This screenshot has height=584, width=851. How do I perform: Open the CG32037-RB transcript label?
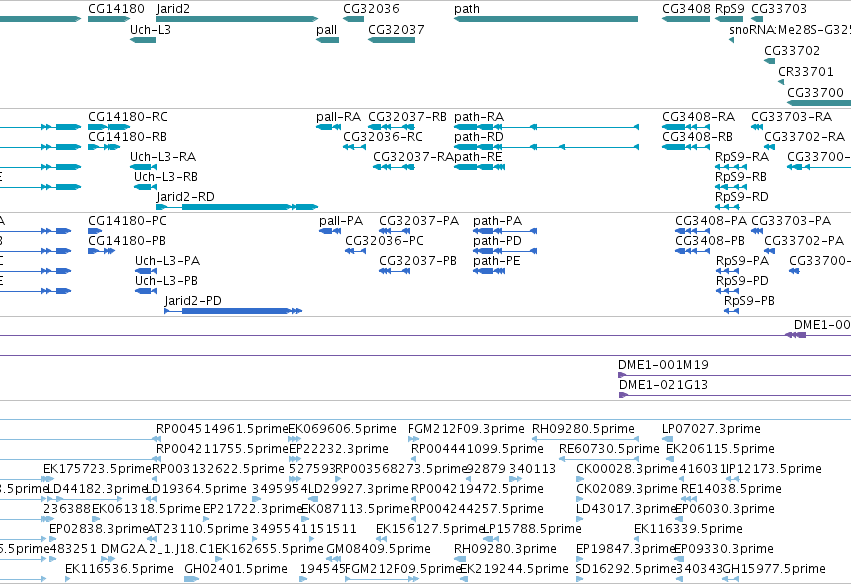407,117
